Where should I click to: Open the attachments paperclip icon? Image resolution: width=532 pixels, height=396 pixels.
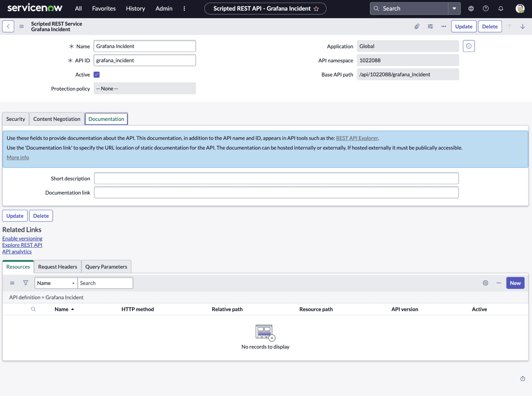pos(417,26)
